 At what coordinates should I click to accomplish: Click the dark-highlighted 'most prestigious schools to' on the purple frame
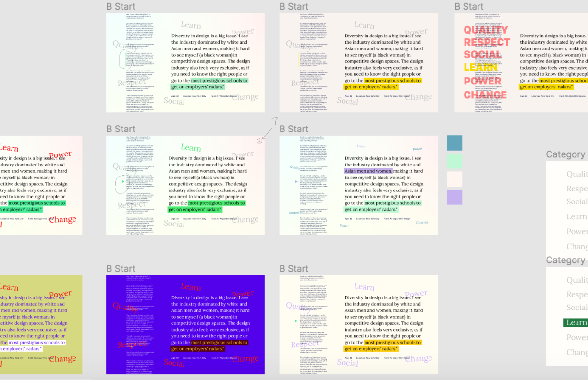tap(219, 342)
